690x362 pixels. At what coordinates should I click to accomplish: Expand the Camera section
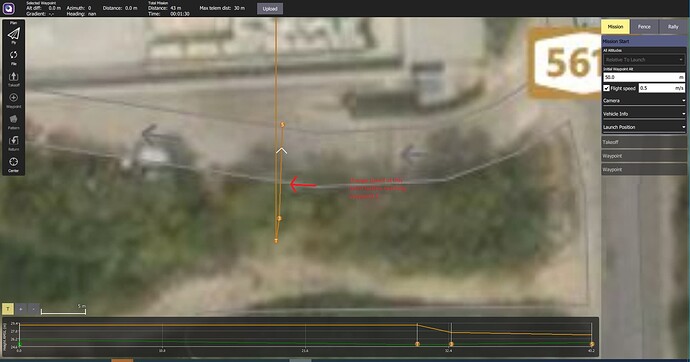[644, 100]
